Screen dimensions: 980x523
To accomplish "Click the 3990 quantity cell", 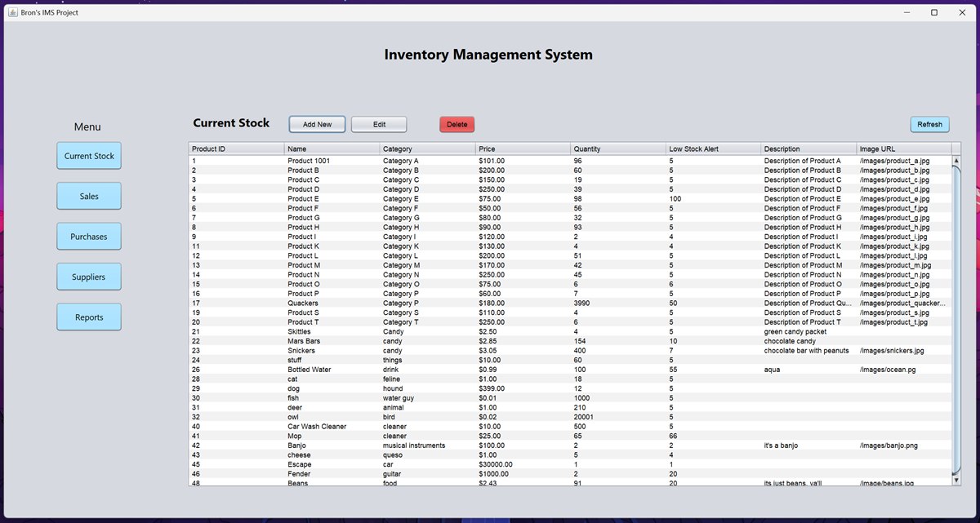I will pos(618,303).
